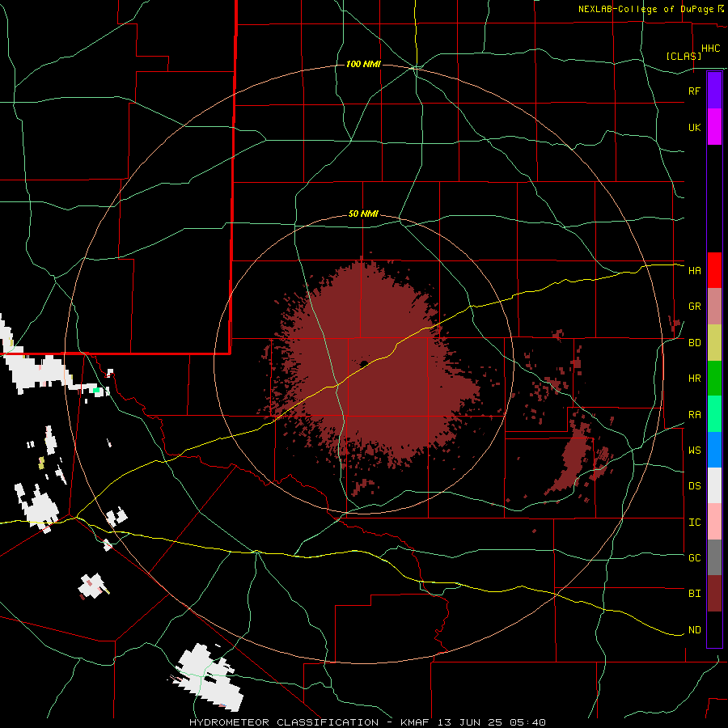
Task: Click 'HYDROMETEOR CLASSIFICATION' in the footer title
Action: pos(284,722)
